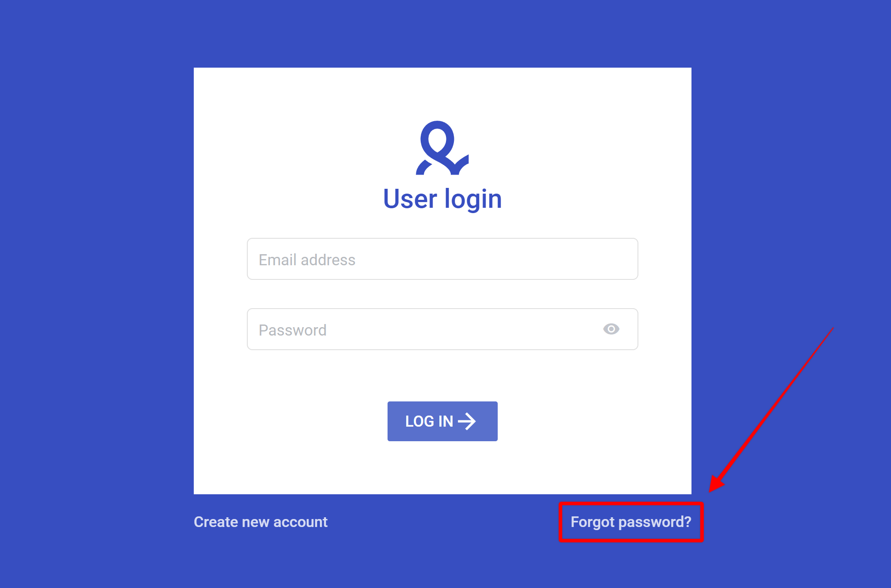
Task: Click the right-pointing arrow beside LOG IN
Action: 467,421
